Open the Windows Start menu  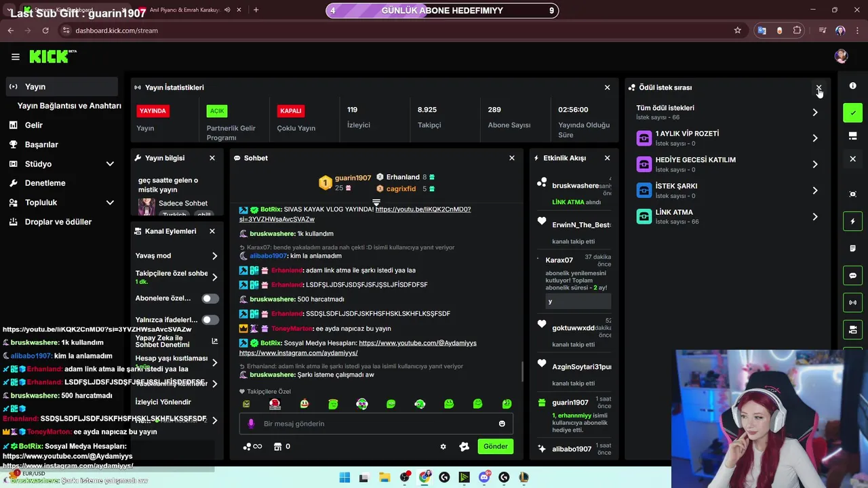tap(344, 477)
